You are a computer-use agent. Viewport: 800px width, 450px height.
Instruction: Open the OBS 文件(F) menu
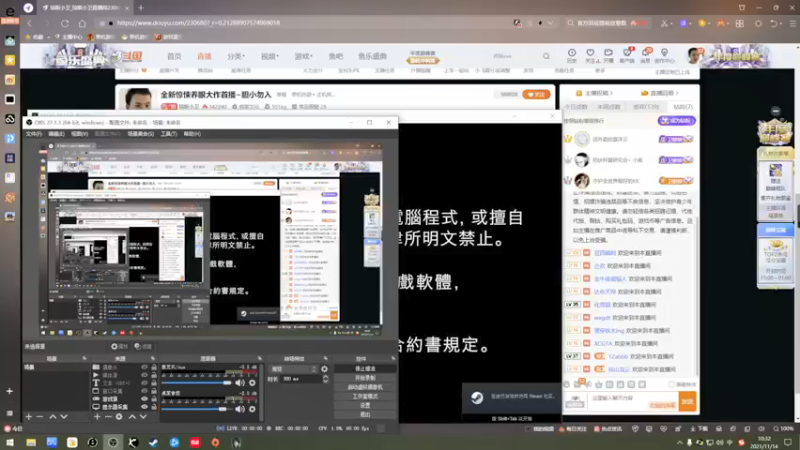34,134
